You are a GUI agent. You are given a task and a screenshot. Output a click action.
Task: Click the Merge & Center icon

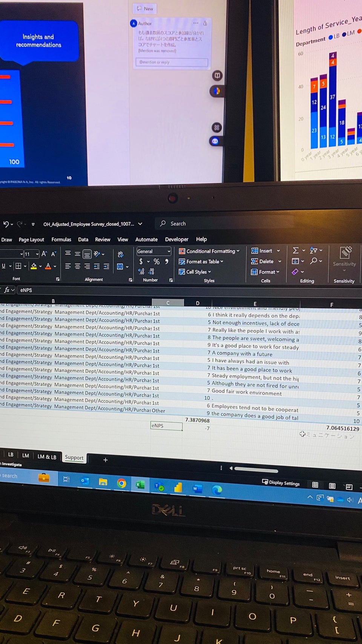coord(120,267)
